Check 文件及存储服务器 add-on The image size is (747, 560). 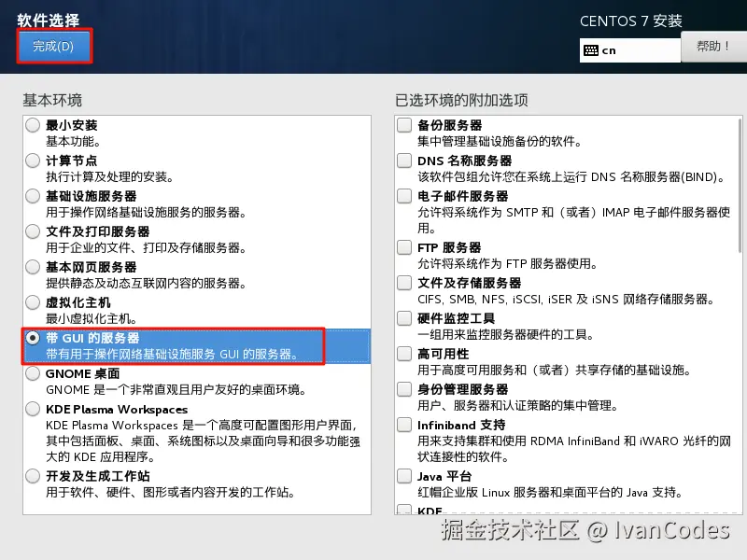[x=404, y=283]
